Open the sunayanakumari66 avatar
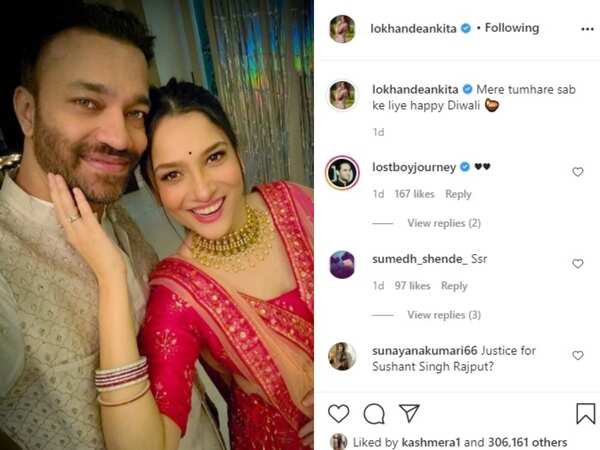 [x=342, y=356]
